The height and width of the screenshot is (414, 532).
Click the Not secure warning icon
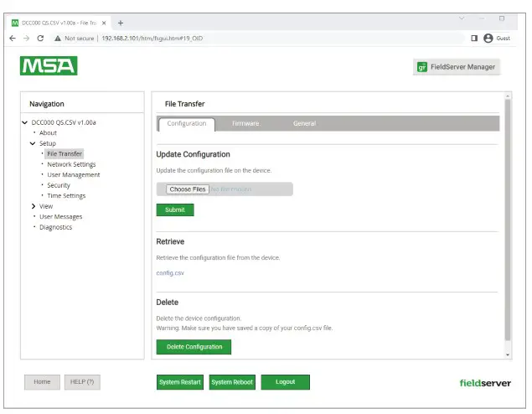coord(58,39)
